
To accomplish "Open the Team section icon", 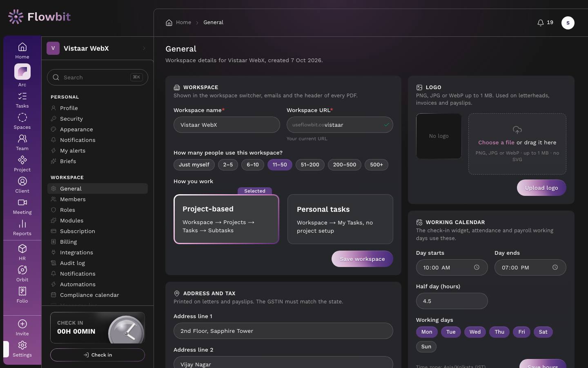I will pos(22,139).
